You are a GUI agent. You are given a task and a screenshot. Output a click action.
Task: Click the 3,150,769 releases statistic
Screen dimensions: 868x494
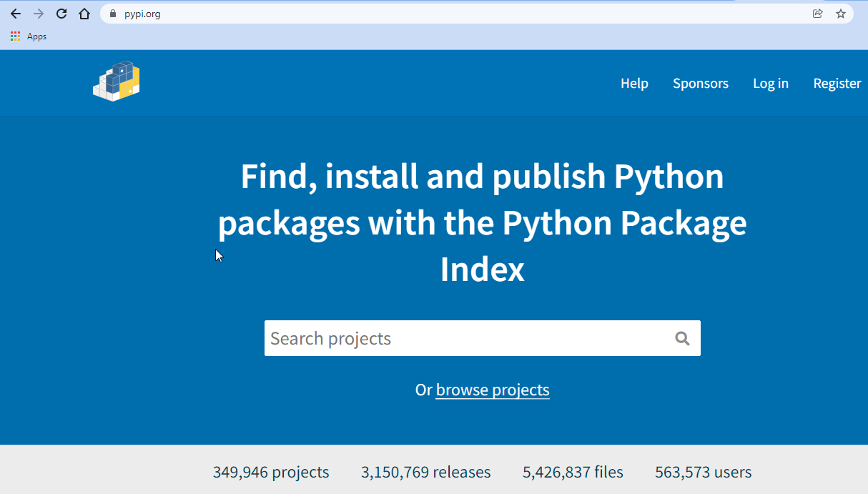(x=425, y=472)
